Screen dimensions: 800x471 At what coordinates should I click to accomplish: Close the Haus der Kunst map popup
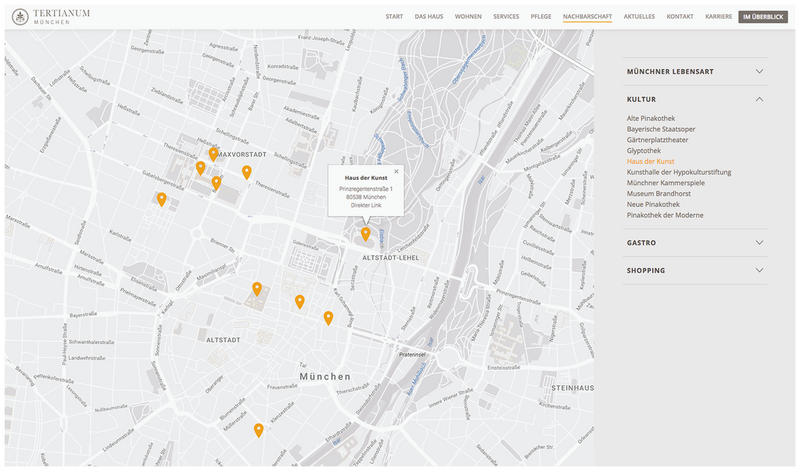[x=396, y=171]
